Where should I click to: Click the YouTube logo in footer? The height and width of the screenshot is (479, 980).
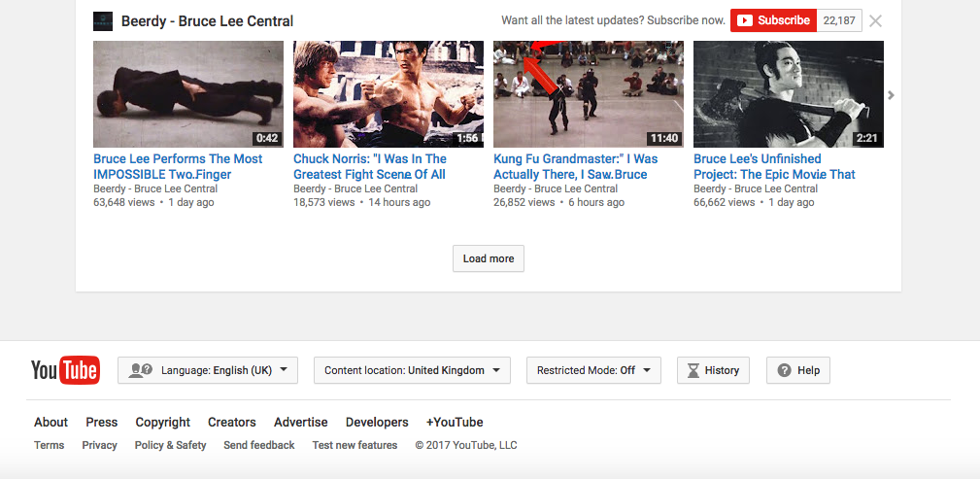66,369
